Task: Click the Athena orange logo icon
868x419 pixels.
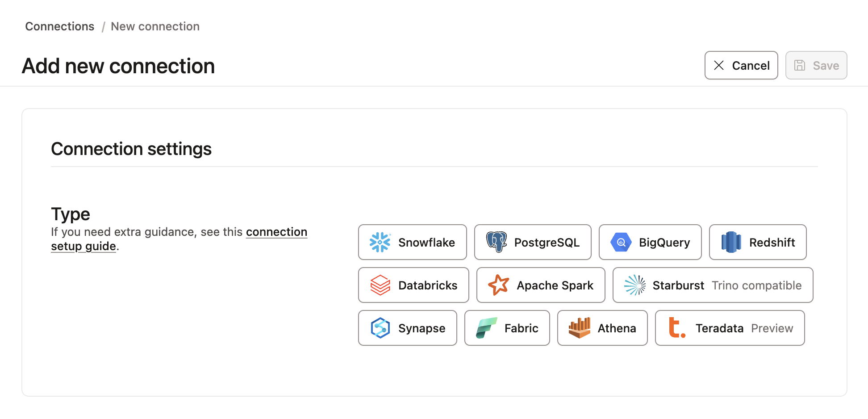Action: click(579, 328)
